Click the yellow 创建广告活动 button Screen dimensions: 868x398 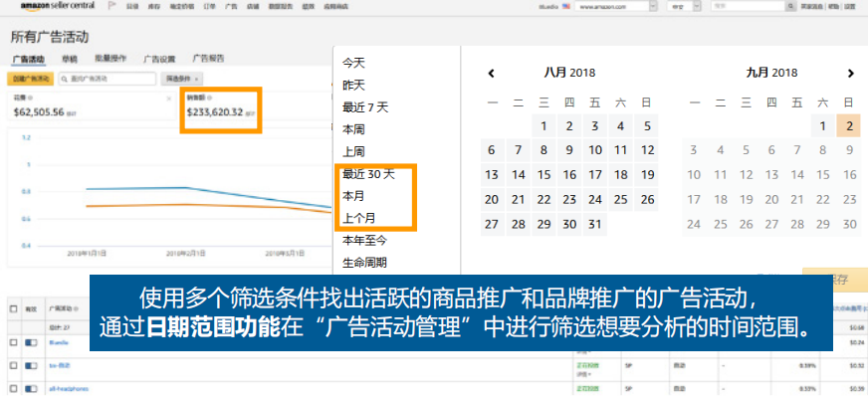pyautogui.click(x=31, y=80)
